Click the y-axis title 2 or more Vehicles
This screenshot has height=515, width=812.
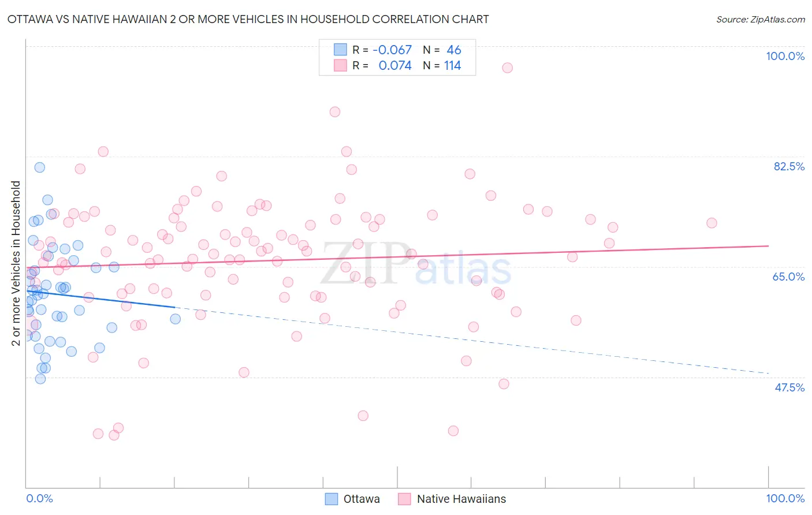click(x=16, y=263)
